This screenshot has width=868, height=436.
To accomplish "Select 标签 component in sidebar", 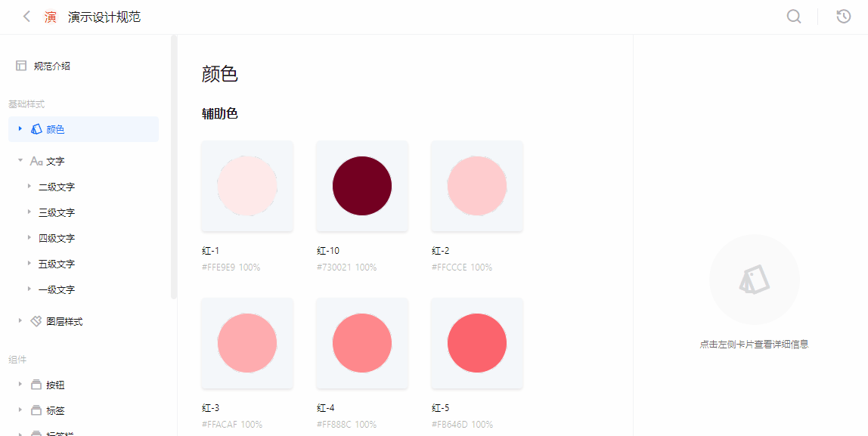I will tap(55, 410).
